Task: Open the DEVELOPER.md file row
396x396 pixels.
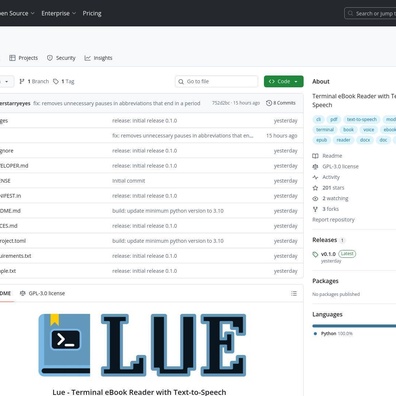Action: [x=152, y=166]
